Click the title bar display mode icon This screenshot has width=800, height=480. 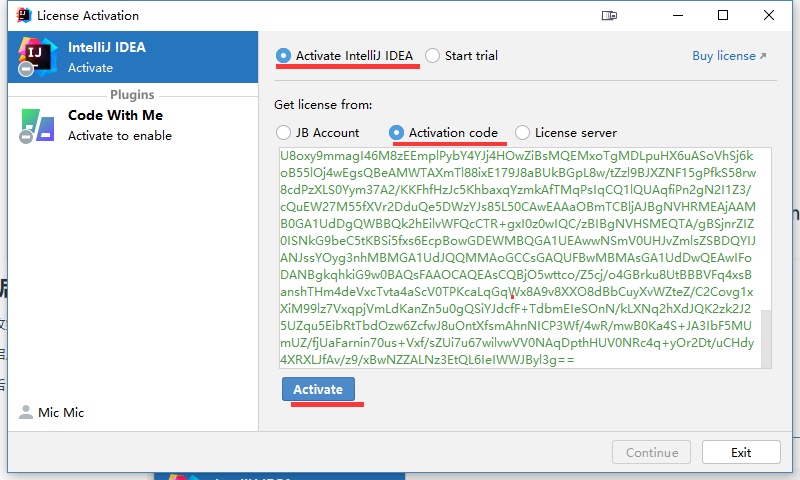click(x=609, y=16)
